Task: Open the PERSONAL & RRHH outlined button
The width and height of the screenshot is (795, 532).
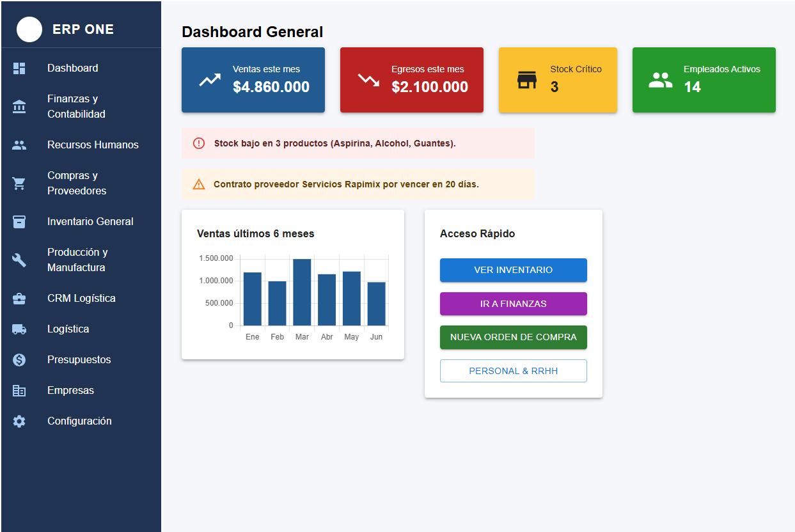Action: click(513, 371)
